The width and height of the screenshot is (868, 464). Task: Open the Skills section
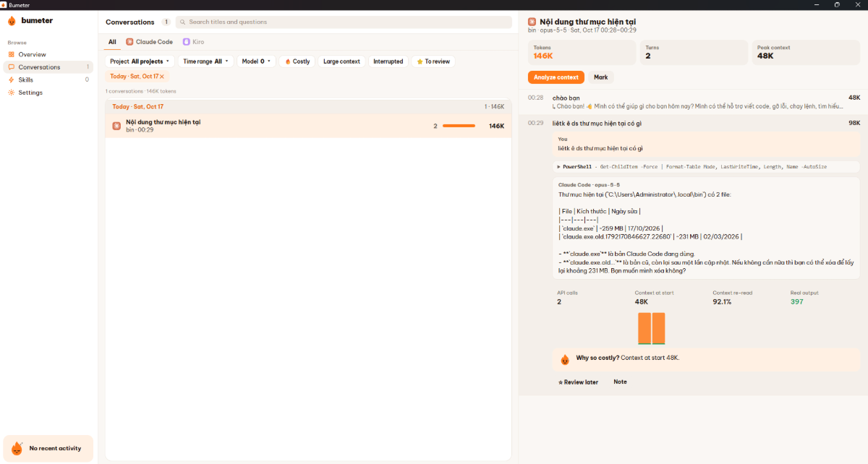[x=48, y=80]
